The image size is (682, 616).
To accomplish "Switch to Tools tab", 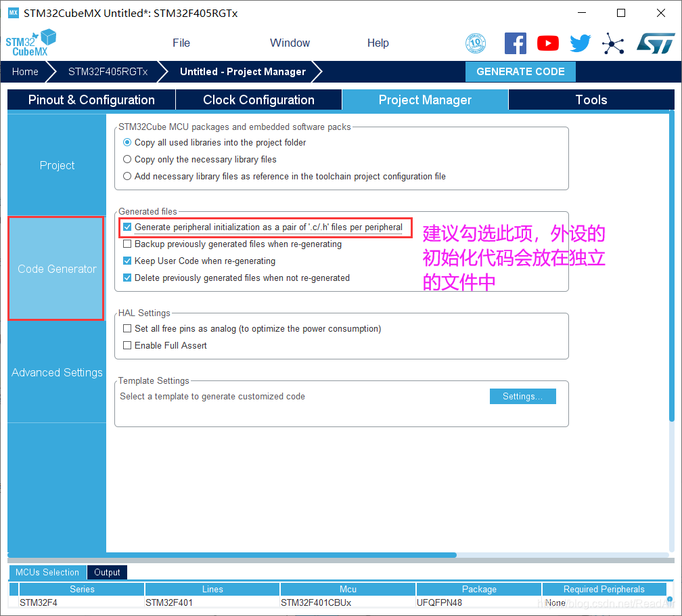I will tap(591, 100).
